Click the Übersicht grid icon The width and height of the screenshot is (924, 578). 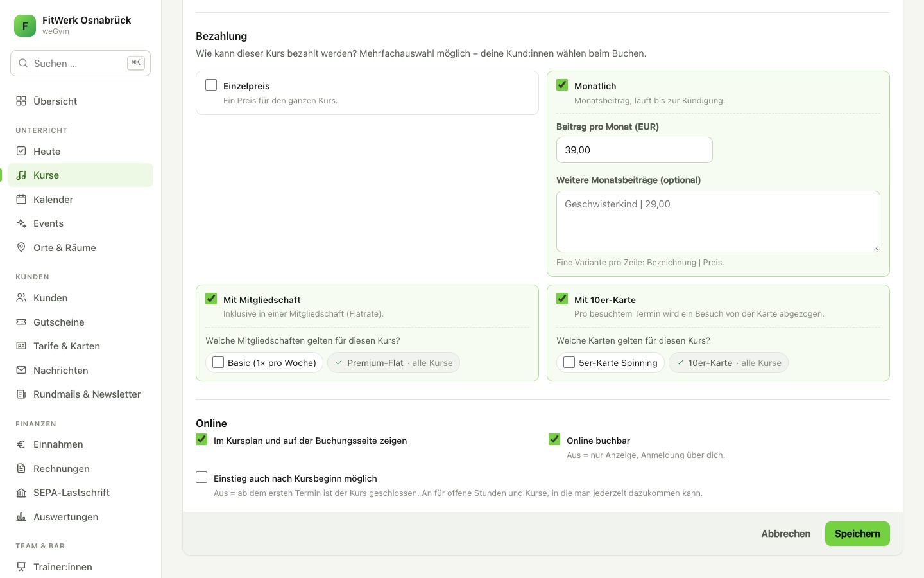click(21, 101)
